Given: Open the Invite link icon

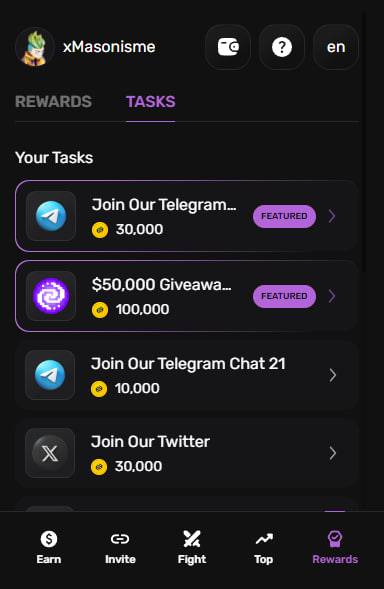Looking at the screenshot, I should (x=120, y=547).
